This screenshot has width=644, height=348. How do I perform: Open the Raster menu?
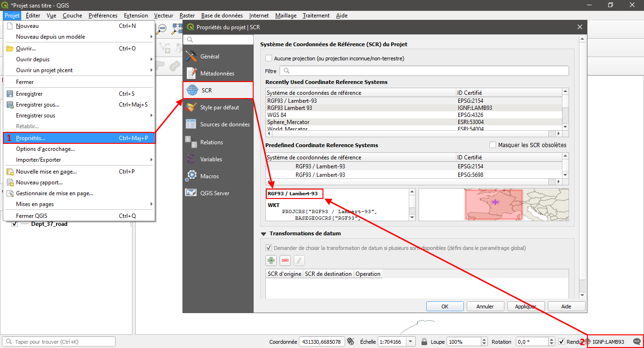coord(187,16)
